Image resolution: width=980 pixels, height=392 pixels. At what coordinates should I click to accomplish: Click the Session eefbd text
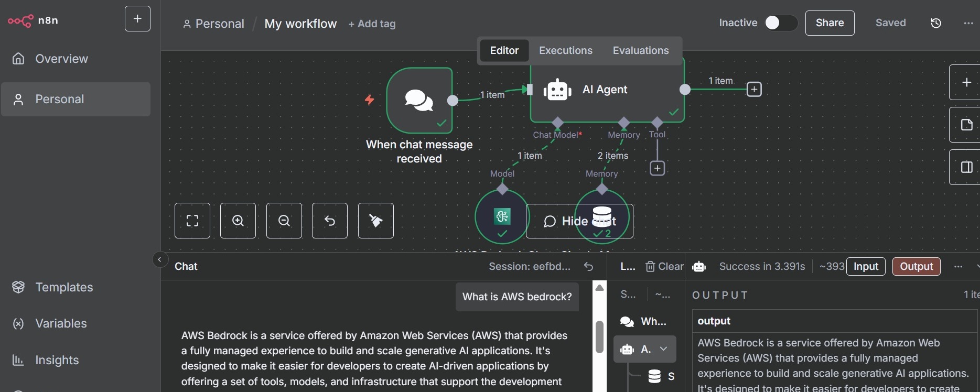coord(530,266)
